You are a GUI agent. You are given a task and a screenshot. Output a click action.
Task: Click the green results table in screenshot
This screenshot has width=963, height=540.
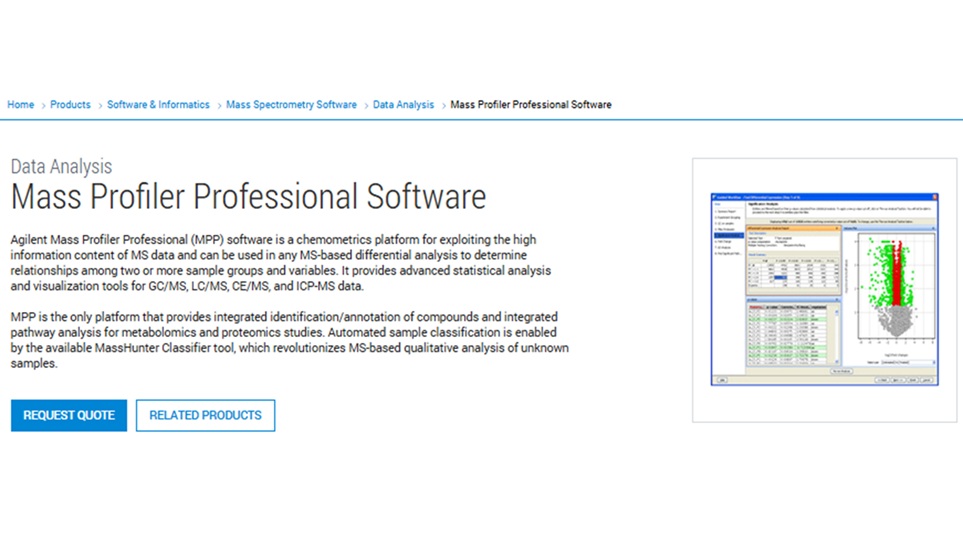(x=792, y=334)
